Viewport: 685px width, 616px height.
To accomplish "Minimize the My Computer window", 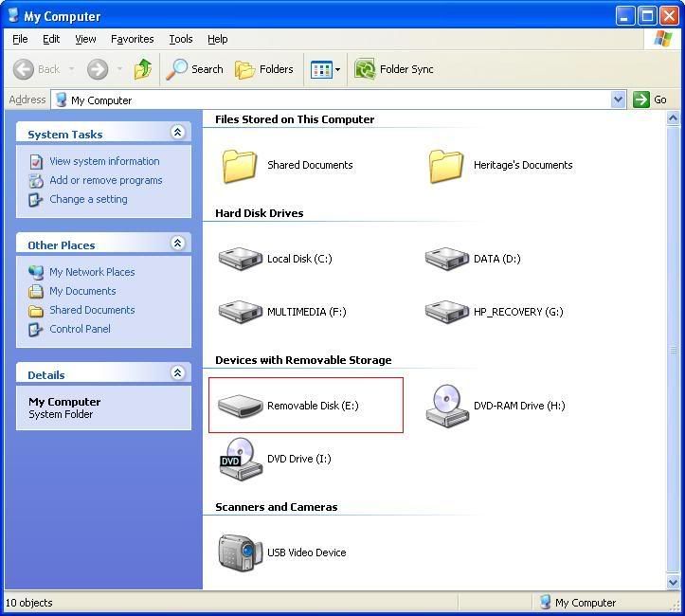I will [x=625, y=16].
